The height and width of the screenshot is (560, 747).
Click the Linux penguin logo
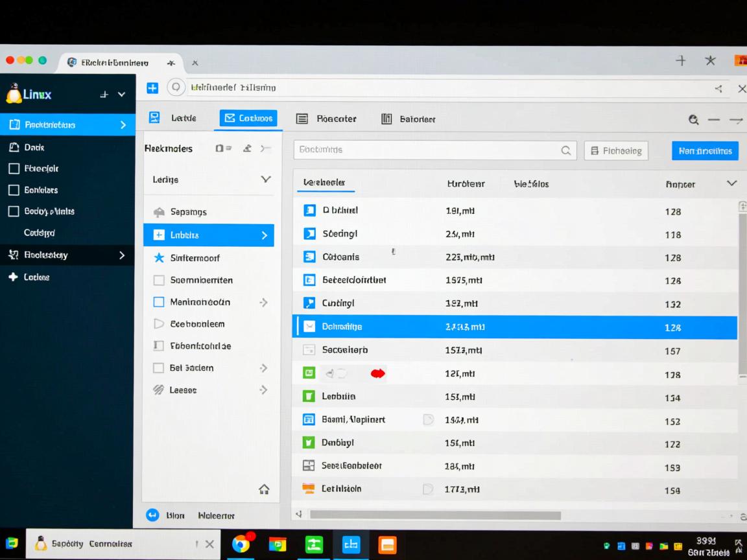pyautogui.click(x=13, y=94)
